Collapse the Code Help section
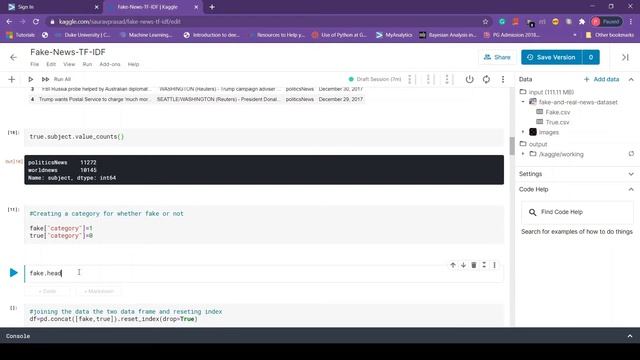This screenshot has height=360, width=640. [631, 189]
